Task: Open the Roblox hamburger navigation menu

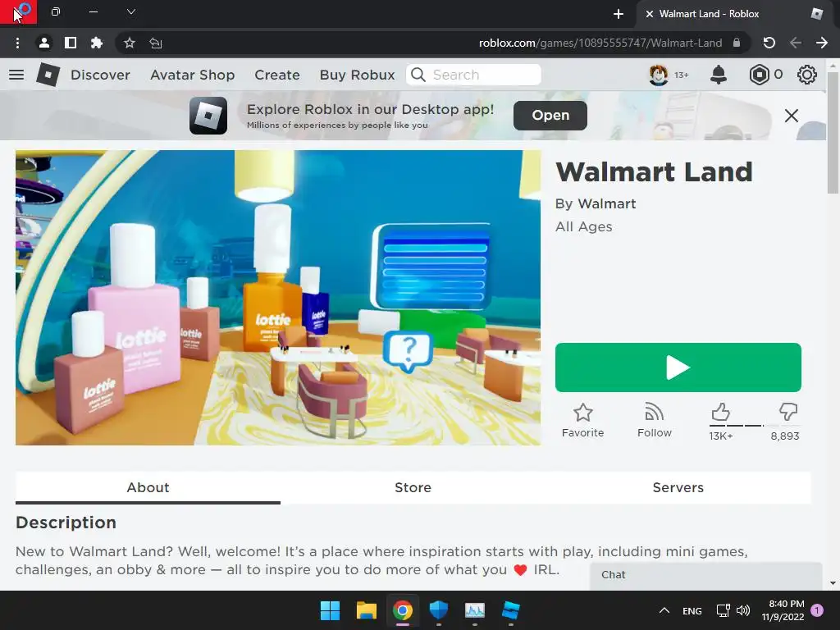Action: coord(16,75)
